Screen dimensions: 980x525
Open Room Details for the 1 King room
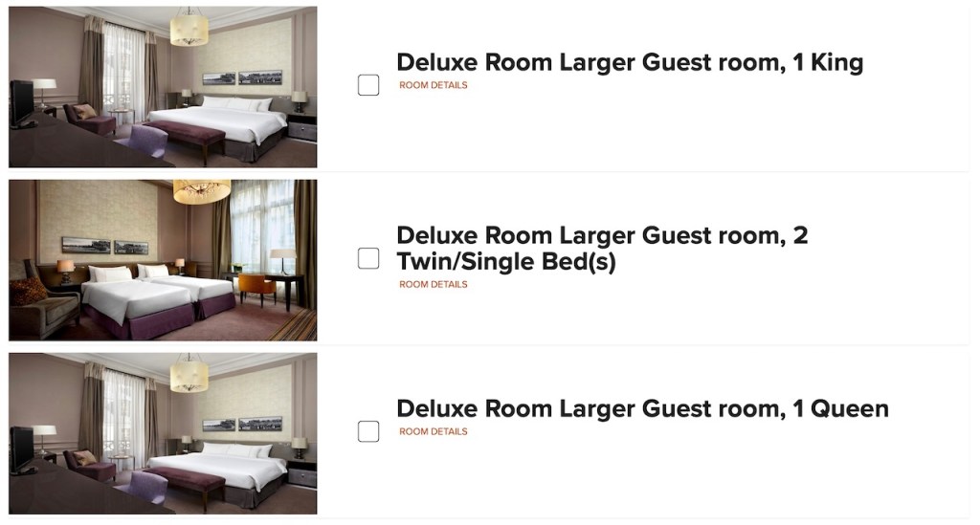434,85
